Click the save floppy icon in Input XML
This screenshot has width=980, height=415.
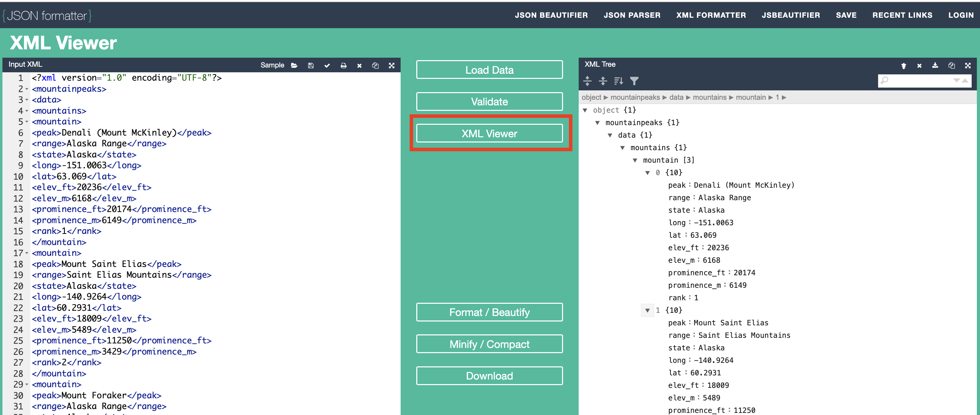point(311,65)
